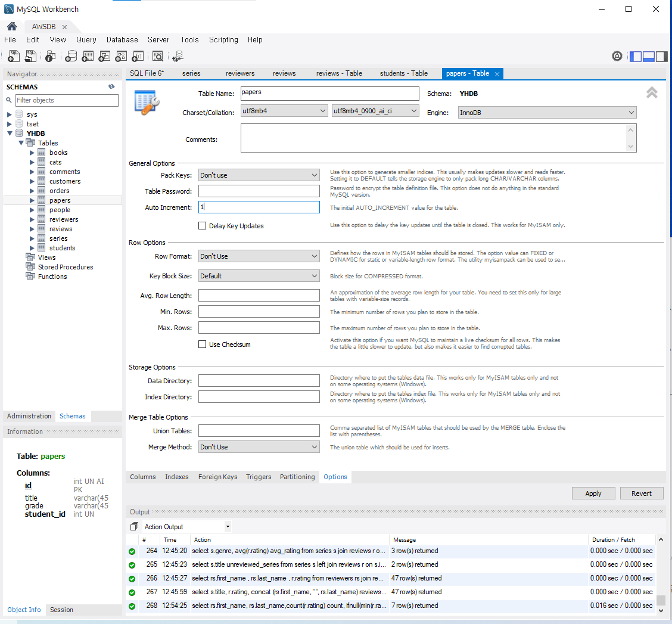
Task: Switch to the Indexes tab
Action: (176, 476)
